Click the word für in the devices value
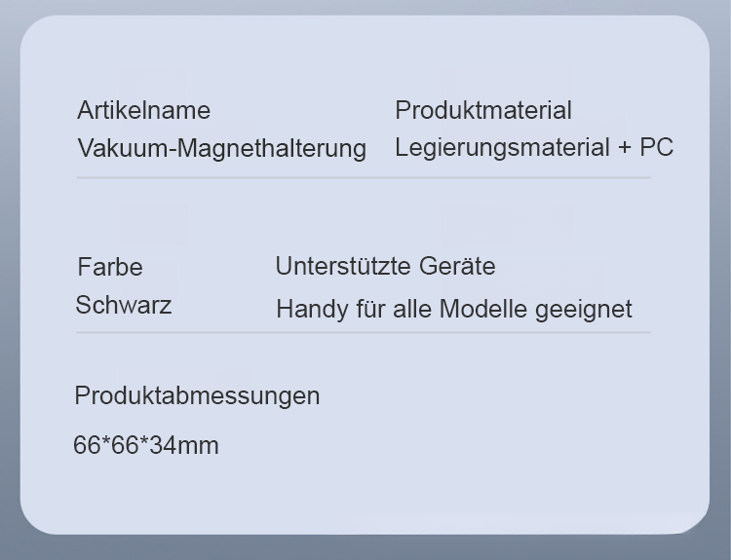The image size is (731, 560). [x=365, y=310]
